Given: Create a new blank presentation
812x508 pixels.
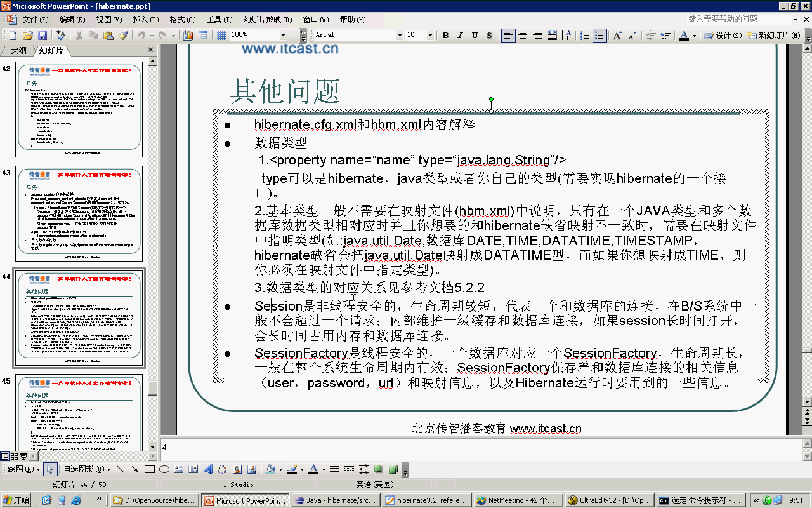Looking at the screenshot, I should (13, 36).
